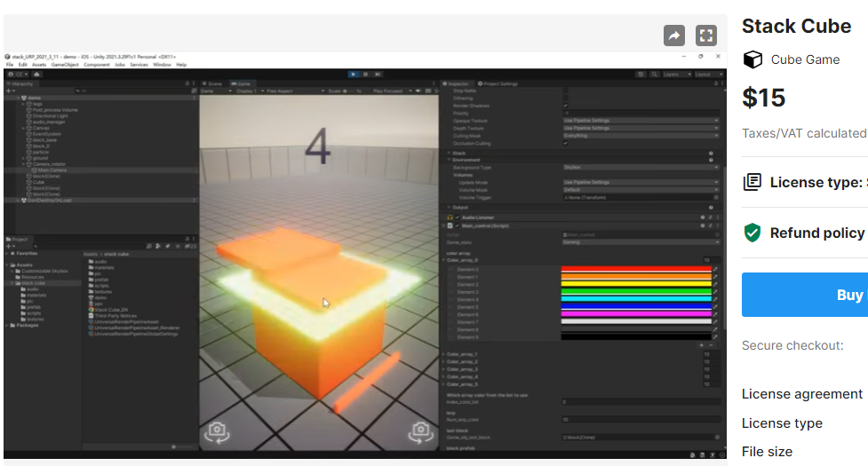Open the Background Type Skybox dropdown
868x466 pixels.
(640, 167)
